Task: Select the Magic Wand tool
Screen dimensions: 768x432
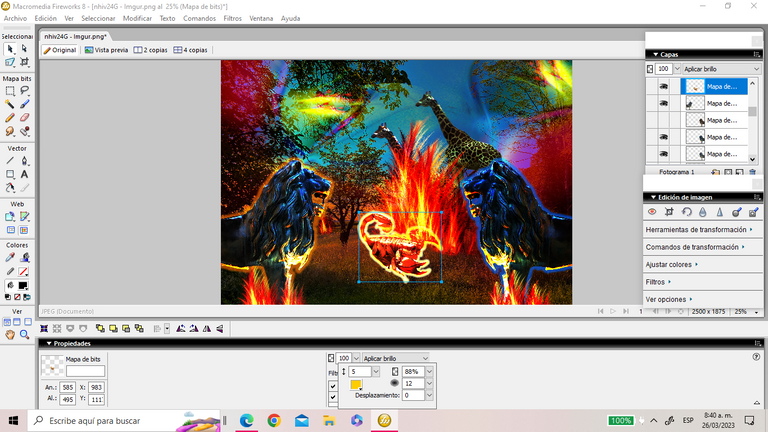Action: pyautogui.click(x=10, y=104)
